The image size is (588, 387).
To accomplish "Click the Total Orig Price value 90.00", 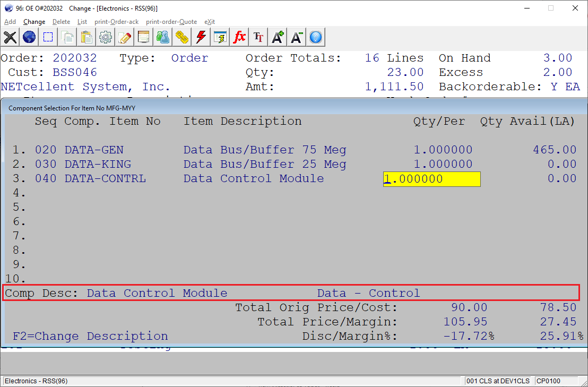I will pyautogui.click(x=469, y=307).
